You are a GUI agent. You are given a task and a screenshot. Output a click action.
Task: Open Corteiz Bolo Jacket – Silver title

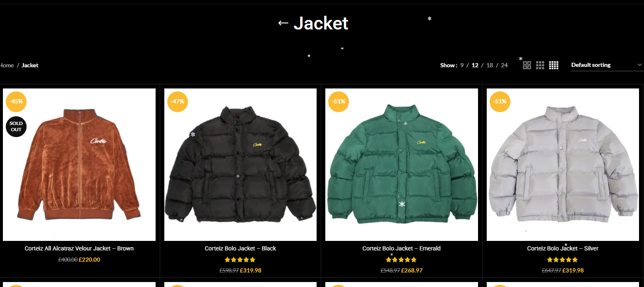click(x=563, y=248)
